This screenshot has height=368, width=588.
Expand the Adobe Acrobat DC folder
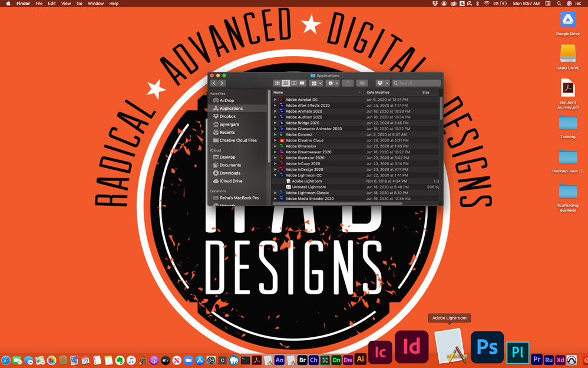click(275, 100)
